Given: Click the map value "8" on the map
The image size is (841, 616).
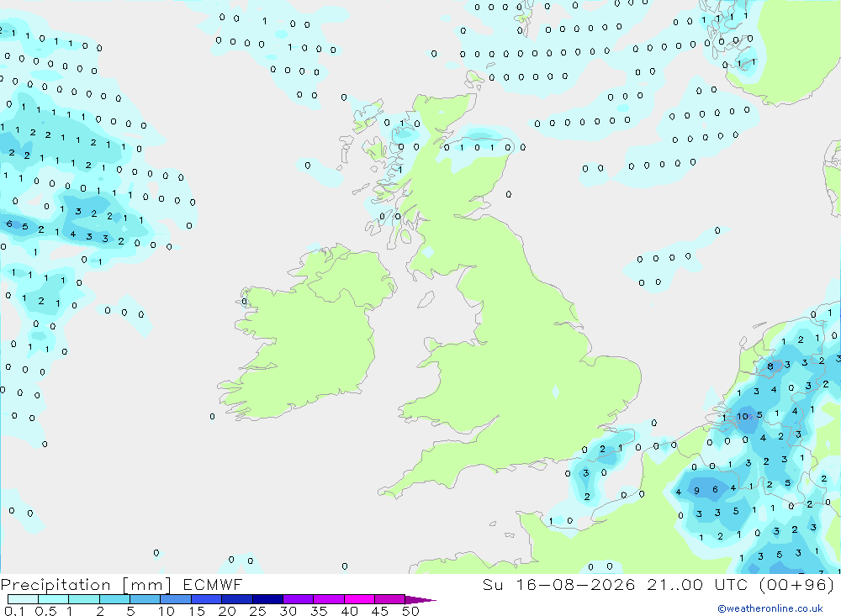Looking at the screenshot, I should tap(770, 366).
